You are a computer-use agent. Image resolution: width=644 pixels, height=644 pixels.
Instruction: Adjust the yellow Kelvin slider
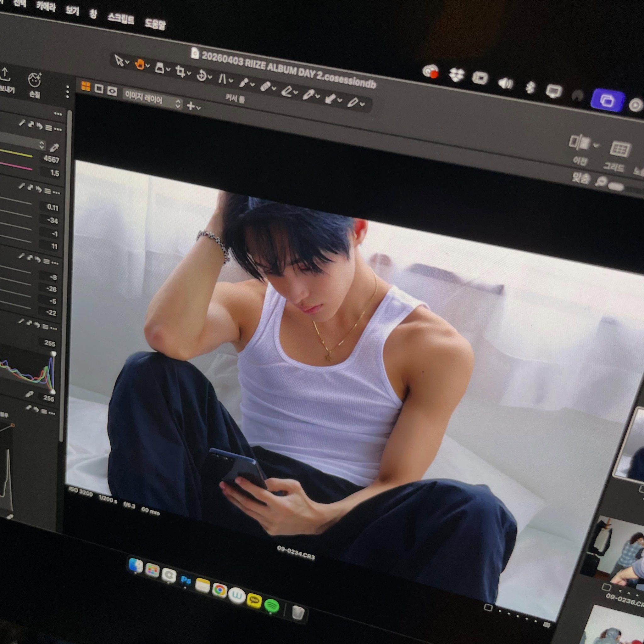click(16, 154)
